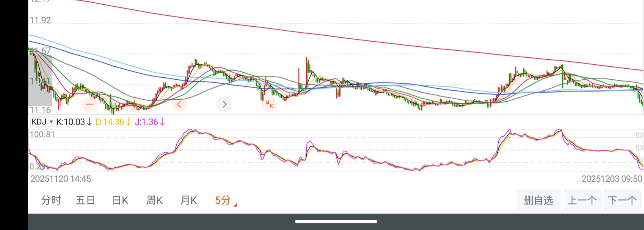Go to next stock with 下一个
The image size is (644, 230).
pyautogui.click(x=622, y=200)
